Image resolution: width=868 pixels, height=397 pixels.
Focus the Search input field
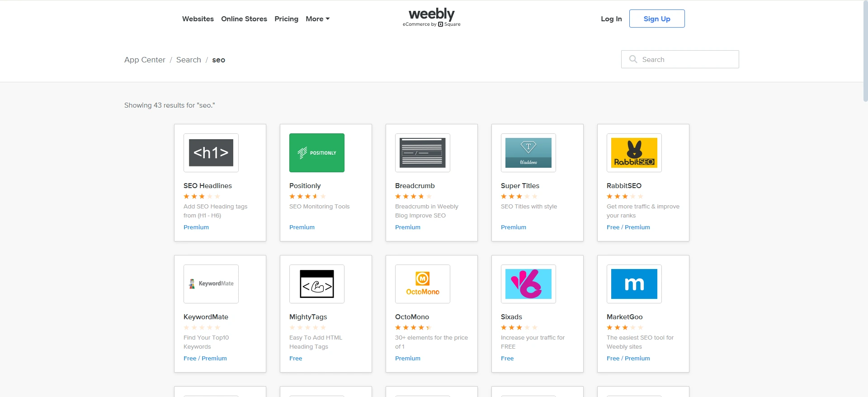click(680, 59)
